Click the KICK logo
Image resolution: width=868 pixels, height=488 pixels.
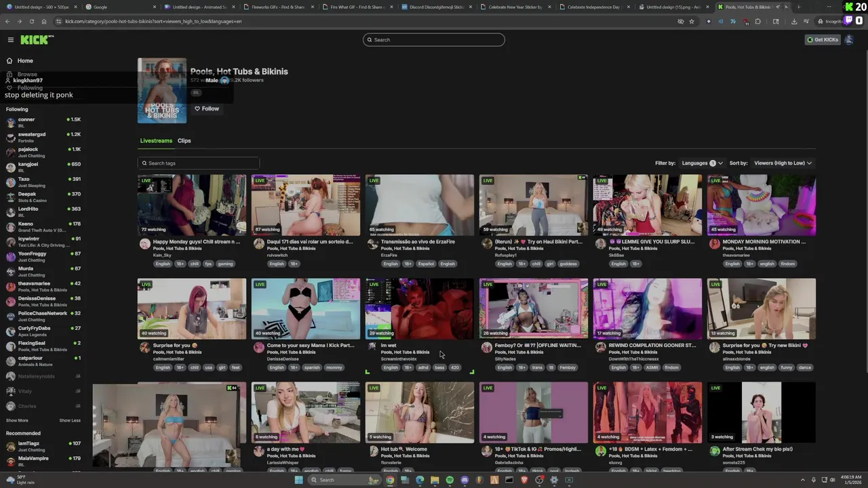[37, 39]
